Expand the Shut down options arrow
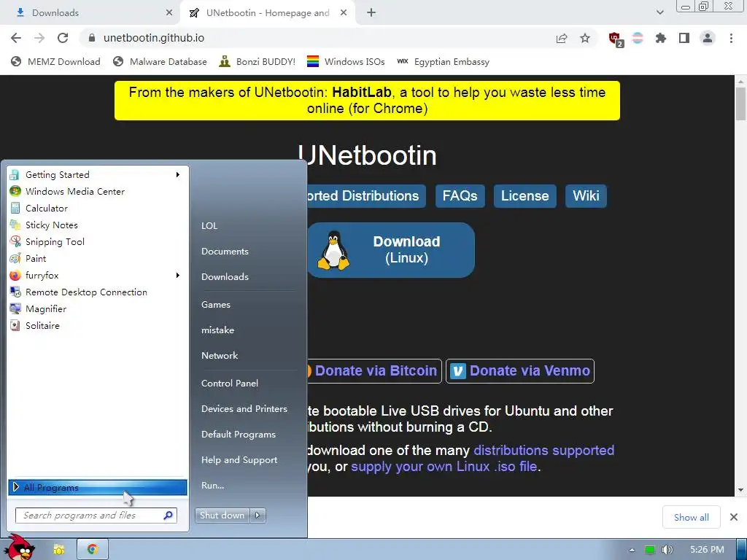747x560 pixels. coord(258,516)
